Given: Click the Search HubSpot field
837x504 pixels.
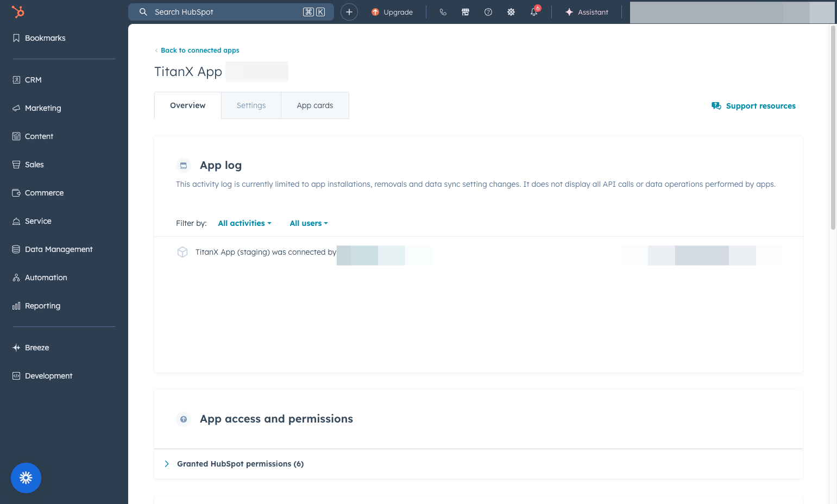Looking at the screenshot, I should coord(231,12).
